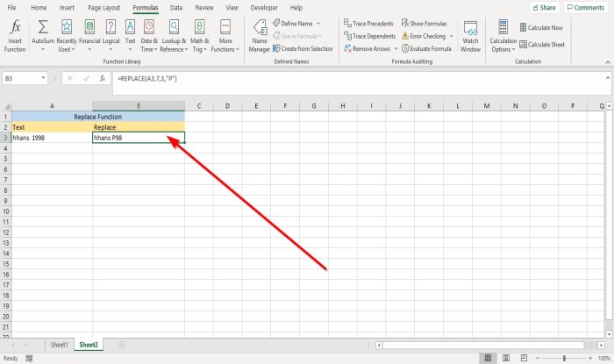The image size is (614, 364).
Task: Click Create from Selection
Action: click(x=303, y=48)
